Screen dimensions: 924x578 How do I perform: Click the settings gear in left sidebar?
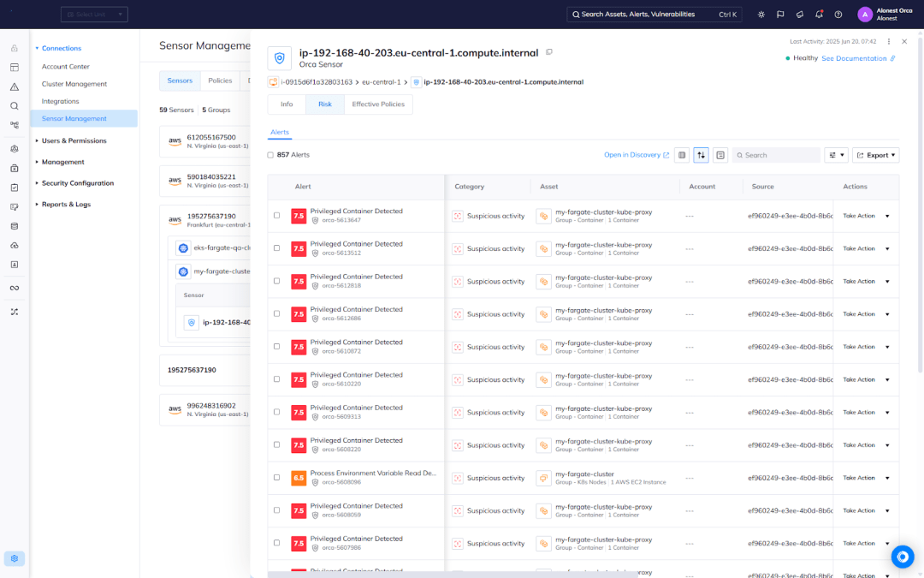pos(15,558)
